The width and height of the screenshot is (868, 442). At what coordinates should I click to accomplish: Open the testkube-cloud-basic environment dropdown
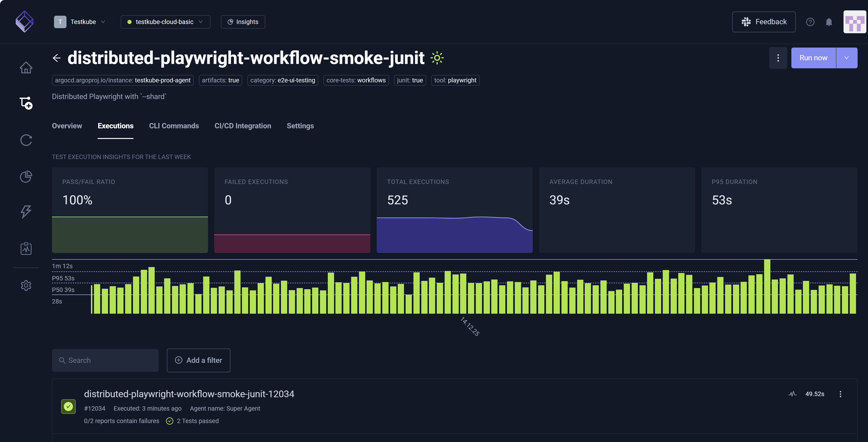tap(165, 22)
